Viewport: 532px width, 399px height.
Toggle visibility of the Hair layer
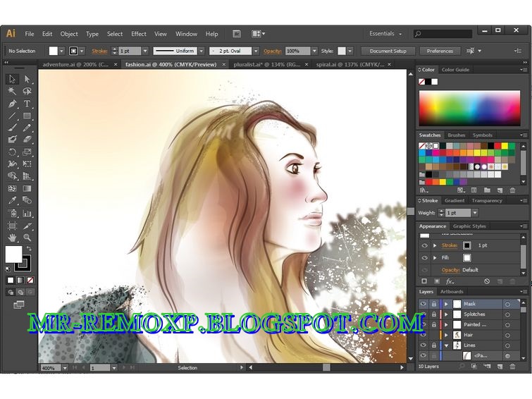pyautogui.click(x=423, y=335)
